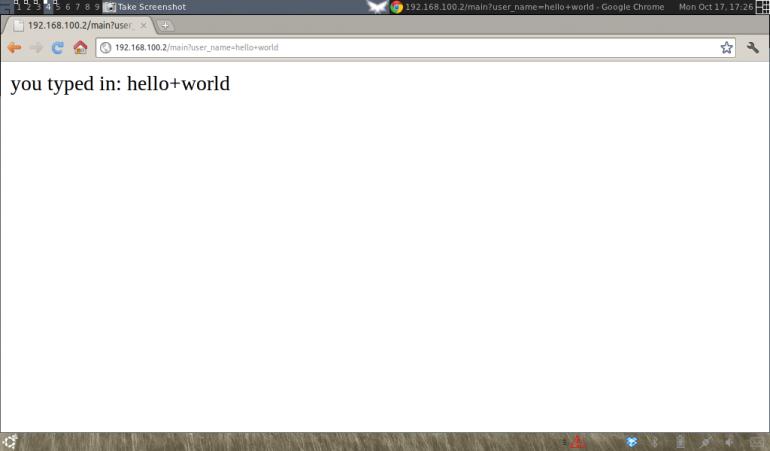
Task: Switch to workspace 9 in the pager
Action: [x=97, y=7]
